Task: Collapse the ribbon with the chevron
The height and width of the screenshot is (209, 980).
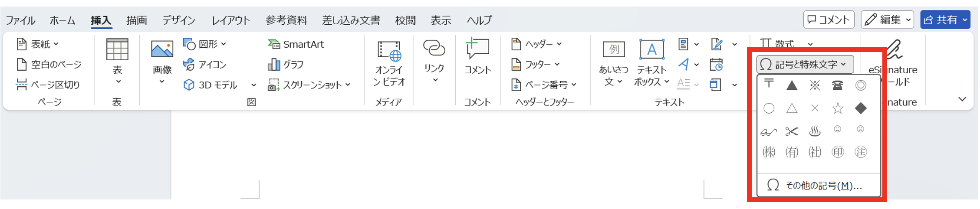Action: pos(962,99)
